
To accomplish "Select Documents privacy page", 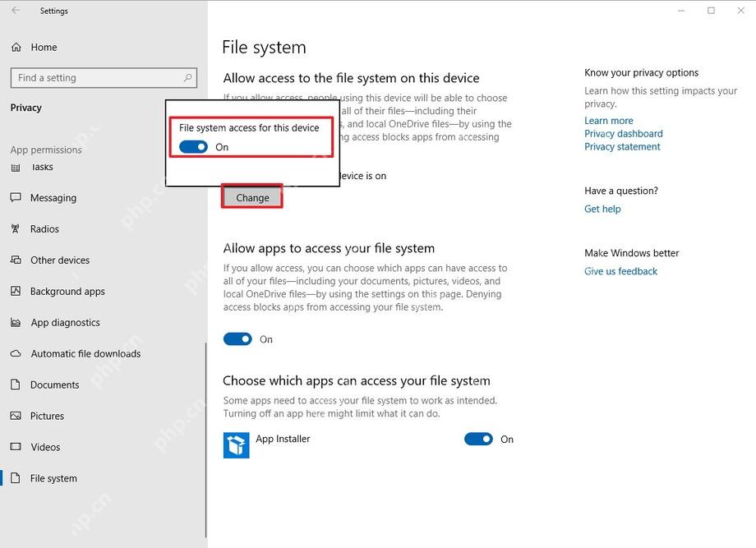I will click(x=54, y=385).
